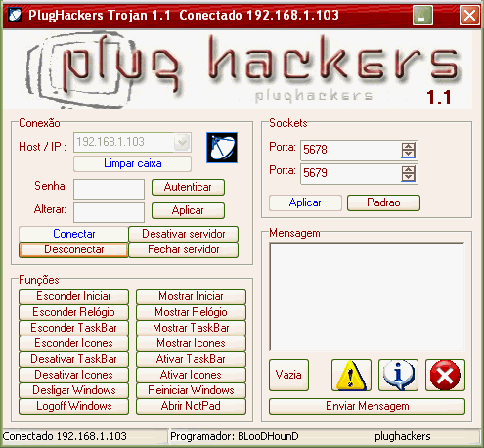
Task: Select the blue information message icon
Action: [398, 375]
